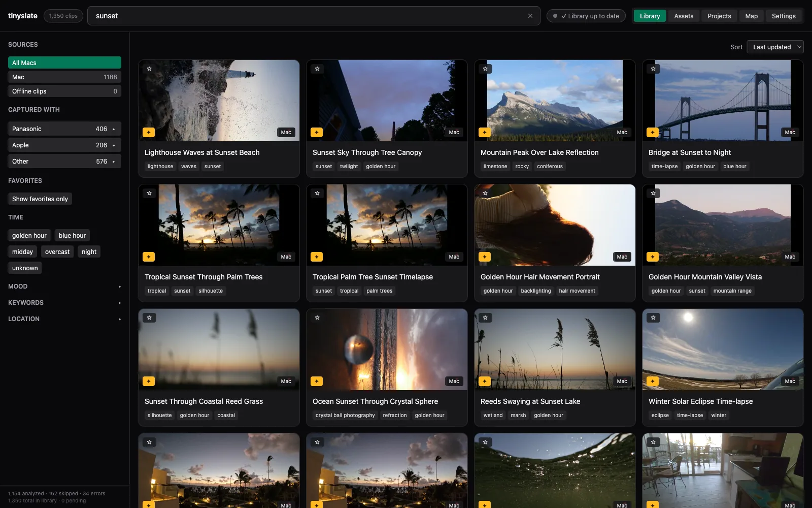Expand the Panasonic camera group

[x=64, y=129]
